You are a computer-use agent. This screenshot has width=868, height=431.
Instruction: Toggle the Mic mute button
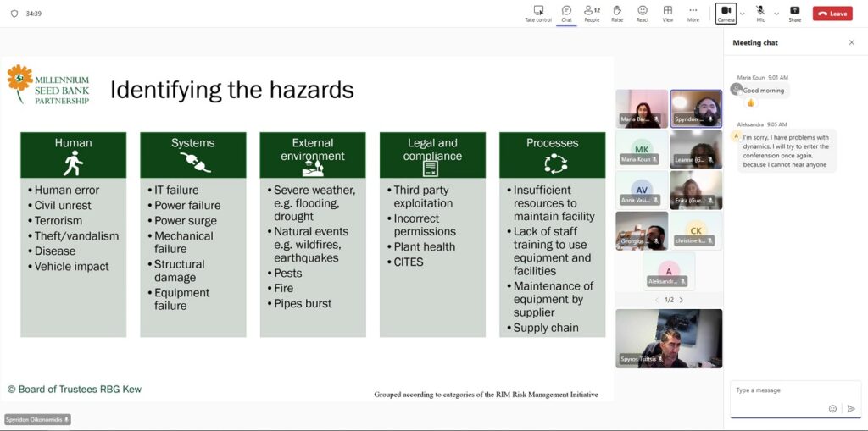tap(760, 12)
